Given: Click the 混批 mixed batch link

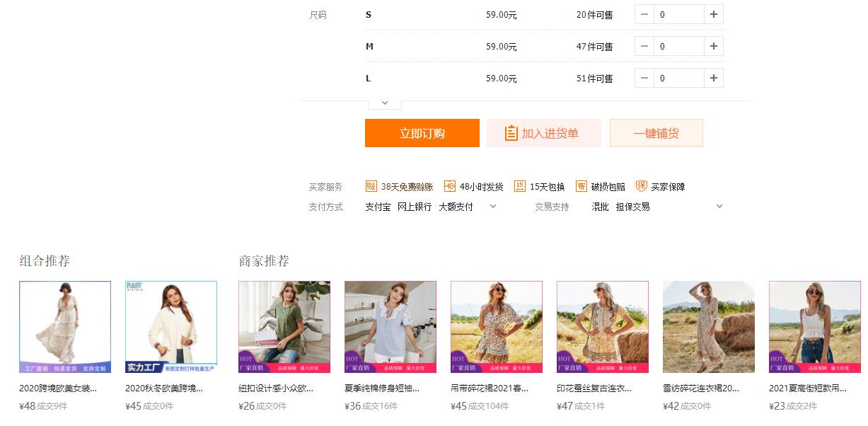Looking at the screenshot, I should 599,206.
